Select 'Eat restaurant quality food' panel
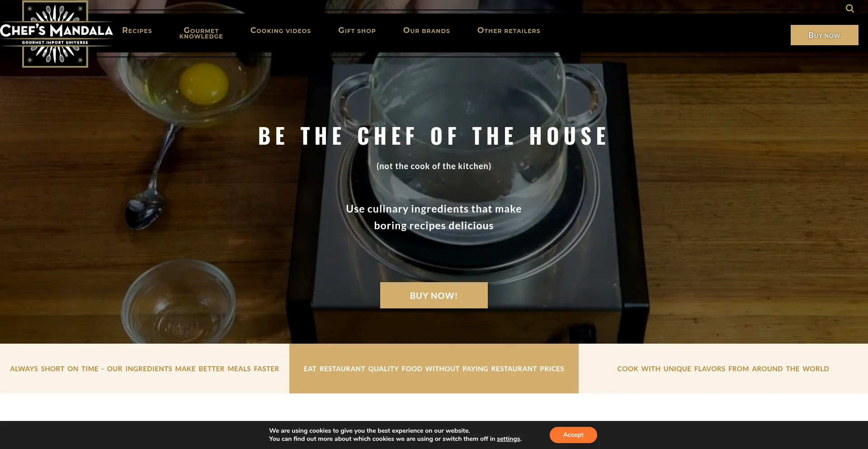 pos(434,369)
